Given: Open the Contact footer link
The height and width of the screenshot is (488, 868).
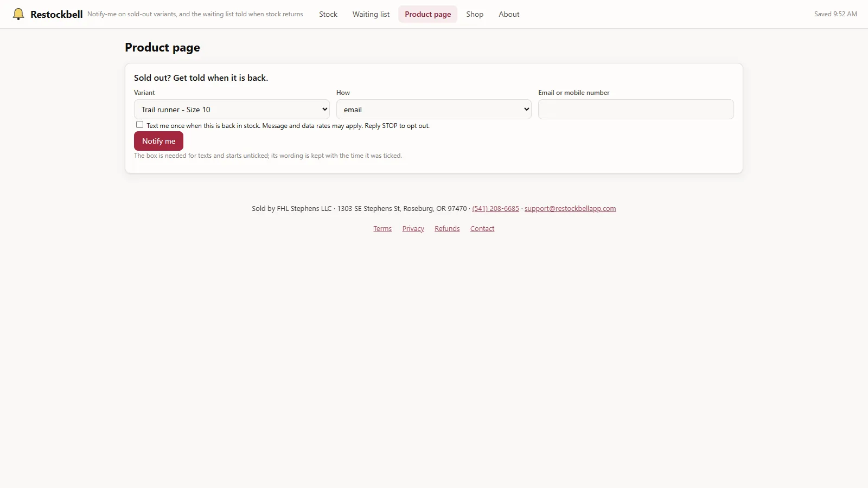Looking at the screenshot, I should pyautogui.click(x=482, y=229).
